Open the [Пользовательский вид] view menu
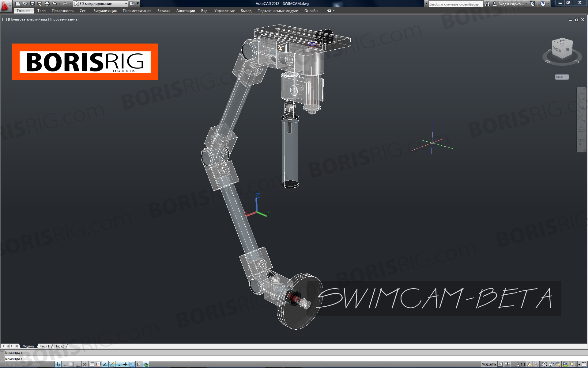Image resolution: width=588 pixels, height=368 pixels. 28,19
